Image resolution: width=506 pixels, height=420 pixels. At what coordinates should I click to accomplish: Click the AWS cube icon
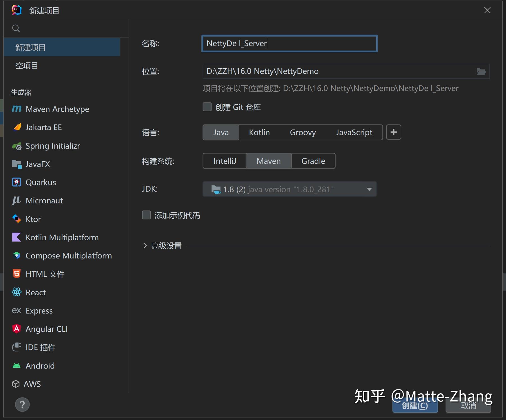tap(16, 384)
